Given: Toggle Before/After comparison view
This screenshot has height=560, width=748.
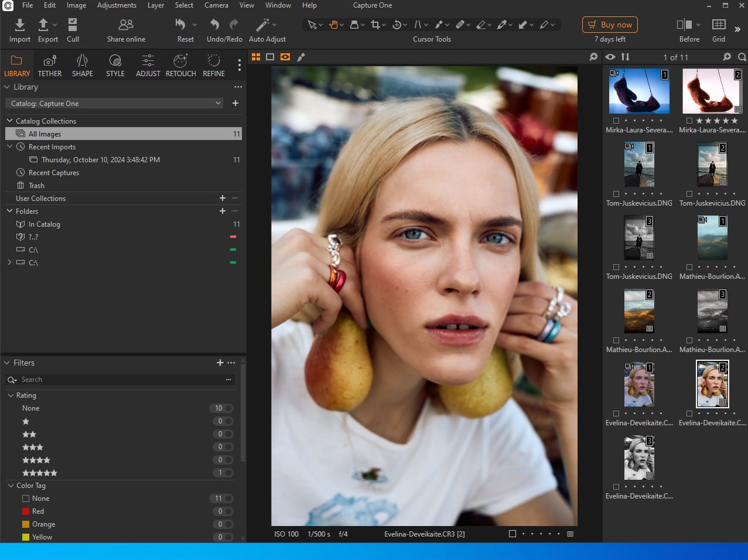Looking at the screenshot, I should (684, 25).
